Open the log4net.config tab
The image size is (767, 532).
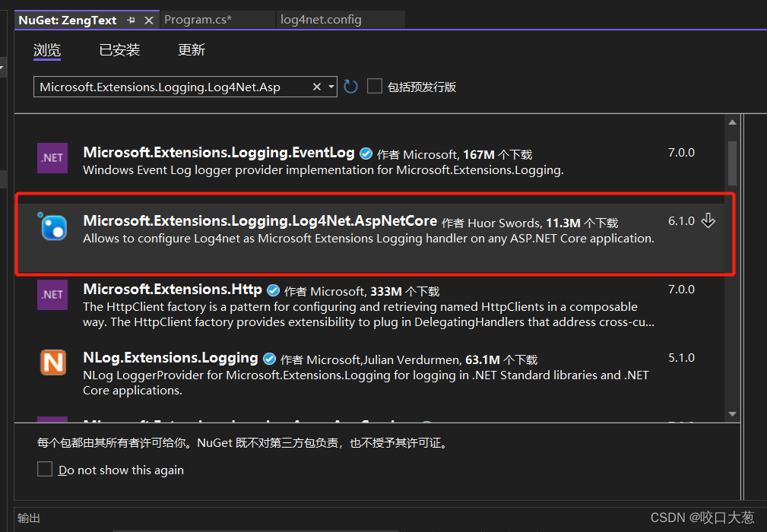tap(321, 20)
